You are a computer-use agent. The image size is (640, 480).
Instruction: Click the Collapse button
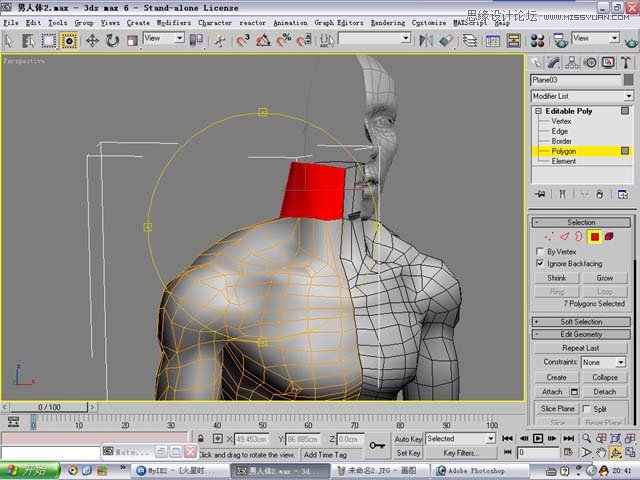(604, 377)
